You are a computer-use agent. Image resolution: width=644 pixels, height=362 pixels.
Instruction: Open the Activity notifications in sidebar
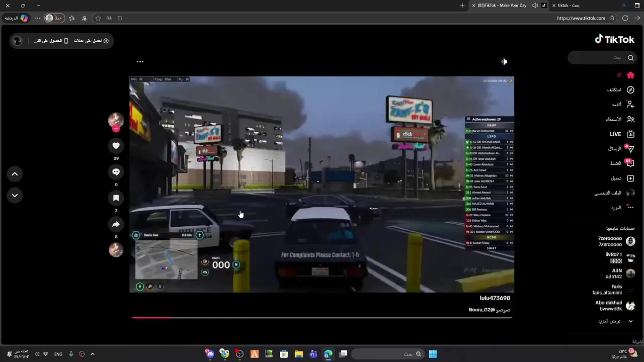622,163
